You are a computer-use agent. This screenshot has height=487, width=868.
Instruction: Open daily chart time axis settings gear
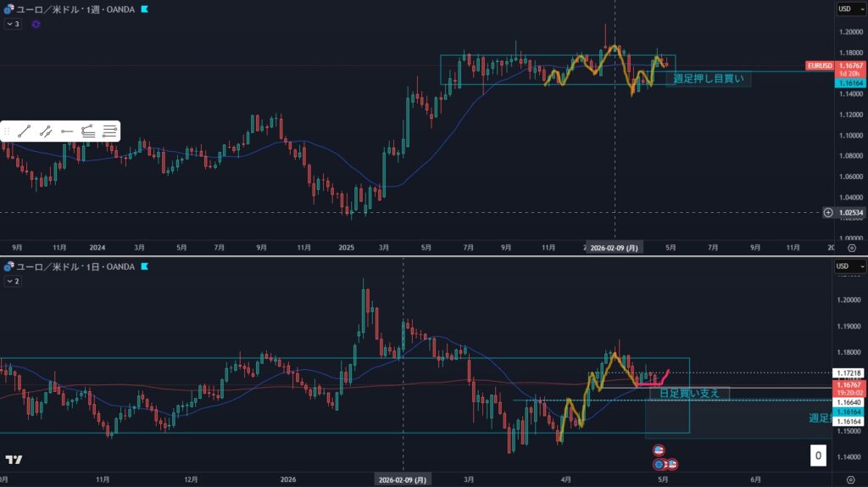tap(850, 479)
